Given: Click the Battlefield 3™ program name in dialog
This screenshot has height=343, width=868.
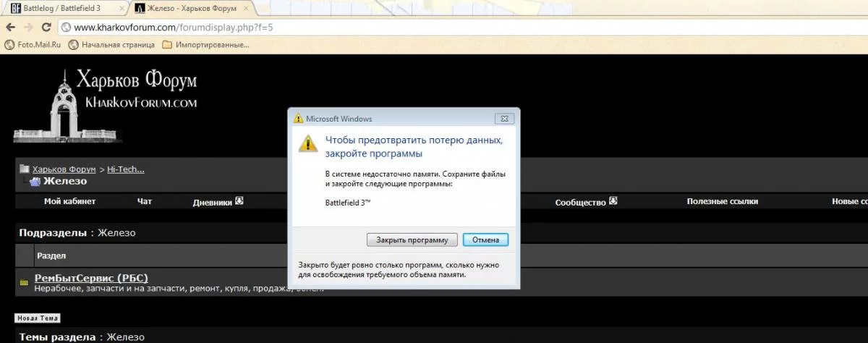Looking at the screenshot, I should 348,202.
